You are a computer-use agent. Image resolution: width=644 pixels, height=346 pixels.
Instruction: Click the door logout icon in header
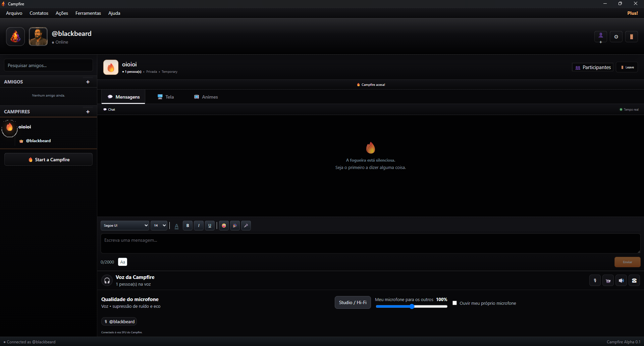[632, 37]
